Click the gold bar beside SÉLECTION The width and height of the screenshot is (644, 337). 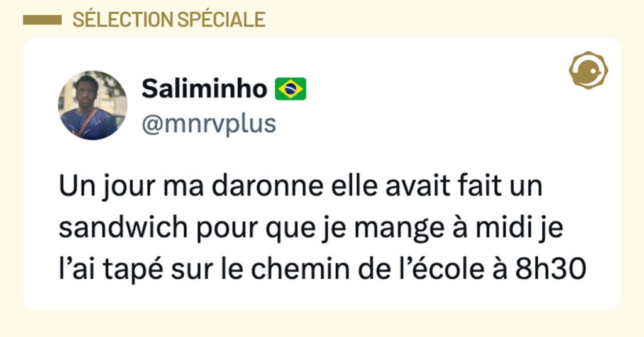(x=42, y=20)
